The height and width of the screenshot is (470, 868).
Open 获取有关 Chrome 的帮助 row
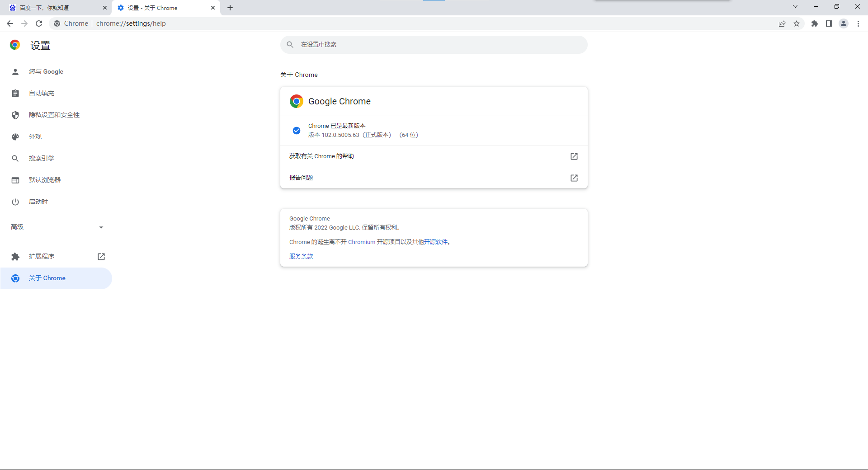coord(434,156)
